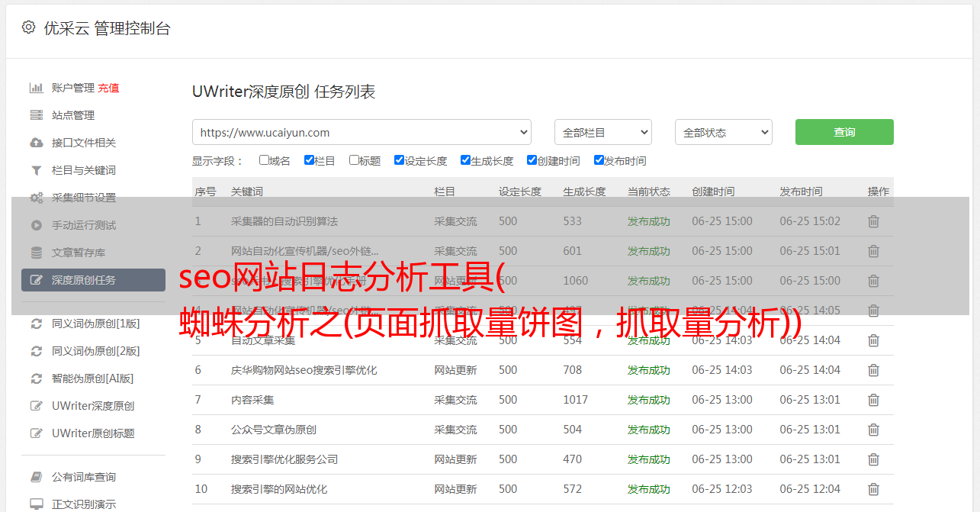The image size is (980, 512).
Task: Open UWriter原创标题 in the sidebar
Action: click(93, 433)
